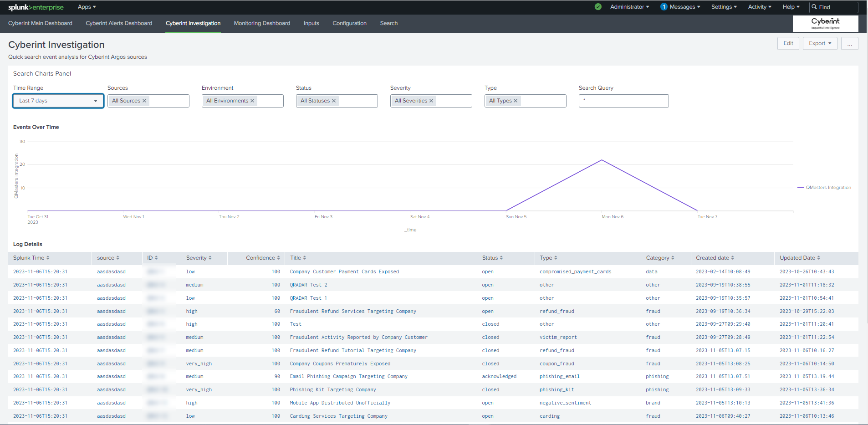
Task: Click Company Coupons Prematurely Exposed title
Action: [x=340, y=364]
